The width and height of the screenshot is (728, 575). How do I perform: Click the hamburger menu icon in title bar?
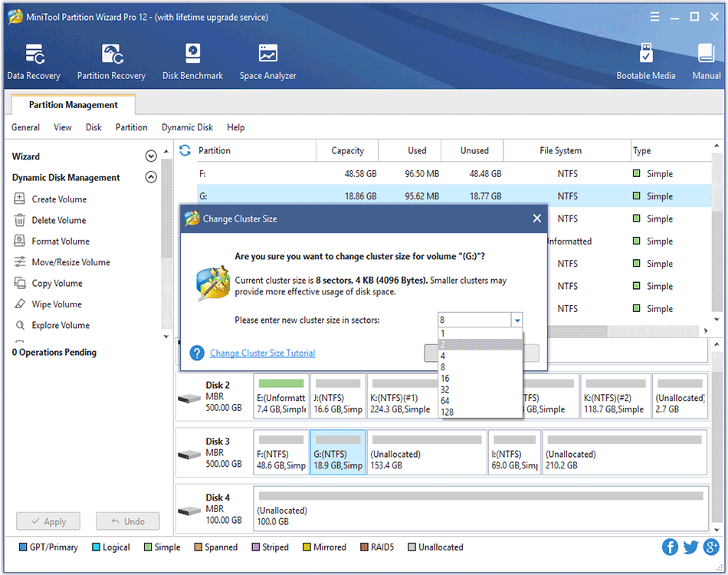click(654, 17)
